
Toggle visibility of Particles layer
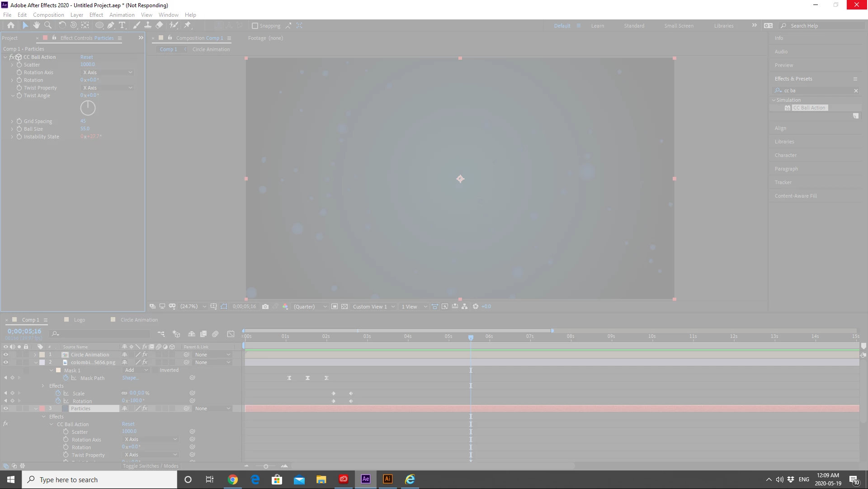pos(6,408)
